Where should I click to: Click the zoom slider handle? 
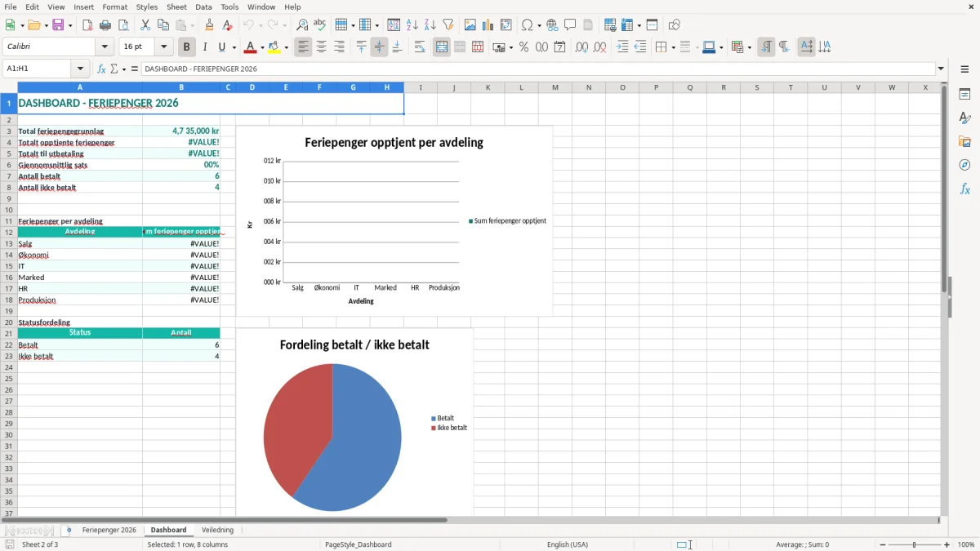pyautogui.click(x=915, y=544)
